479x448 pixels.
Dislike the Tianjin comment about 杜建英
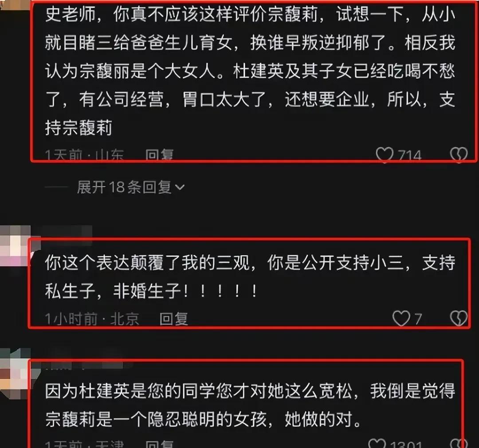tap(459, 443)
